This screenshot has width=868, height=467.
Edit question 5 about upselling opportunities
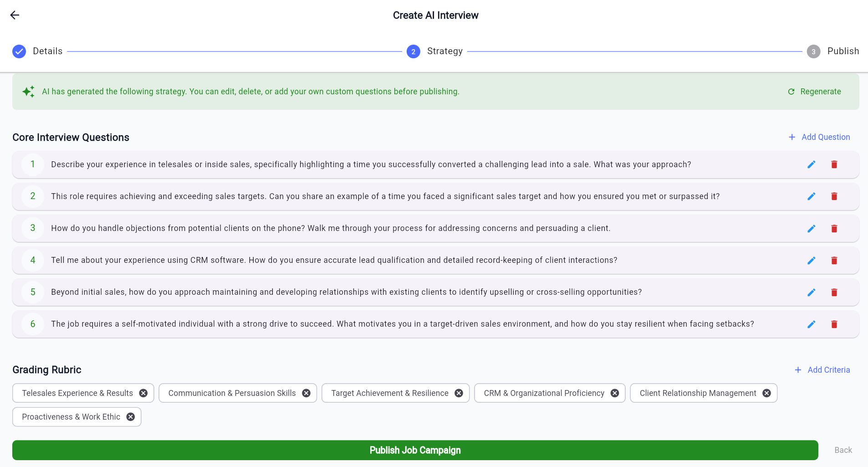(811, 292)
